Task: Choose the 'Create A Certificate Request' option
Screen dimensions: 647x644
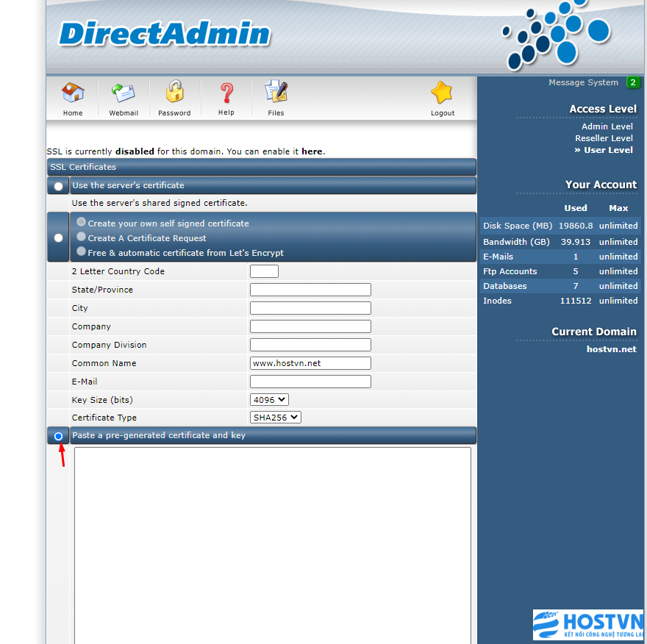Action: pyautogui.click(x=82, y=237)
